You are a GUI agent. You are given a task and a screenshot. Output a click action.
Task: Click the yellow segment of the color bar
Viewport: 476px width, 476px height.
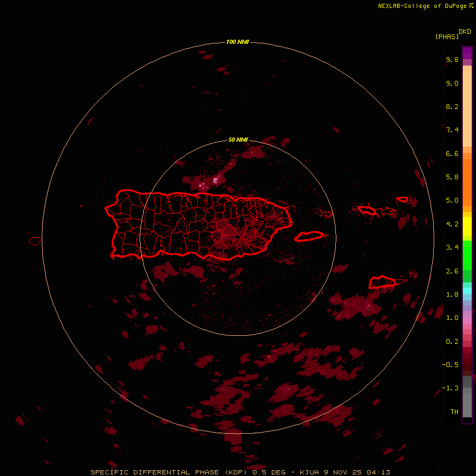[467, 226]
